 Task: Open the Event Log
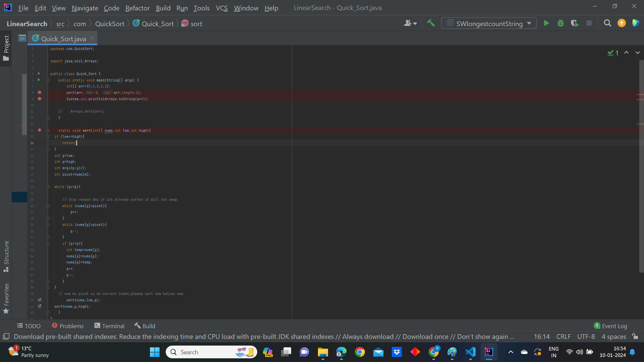click(614, 325)
